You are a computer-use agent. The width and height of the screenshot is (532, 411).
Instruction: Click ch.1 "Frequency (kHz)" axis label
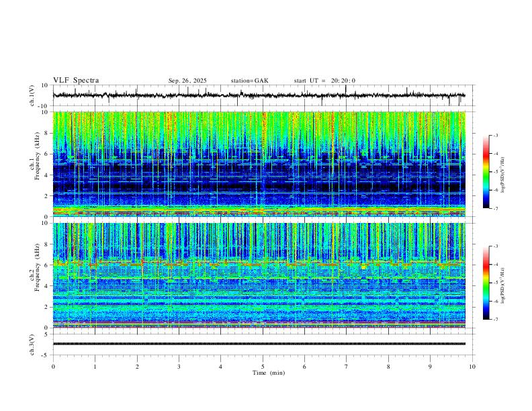[x=38, y=156]
